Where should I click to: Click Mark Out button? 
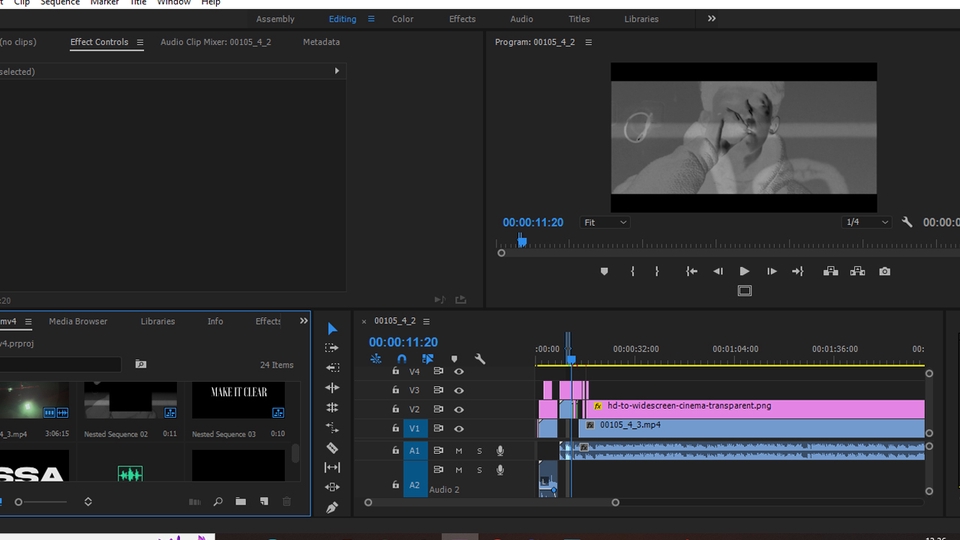(x=657, y=271)
